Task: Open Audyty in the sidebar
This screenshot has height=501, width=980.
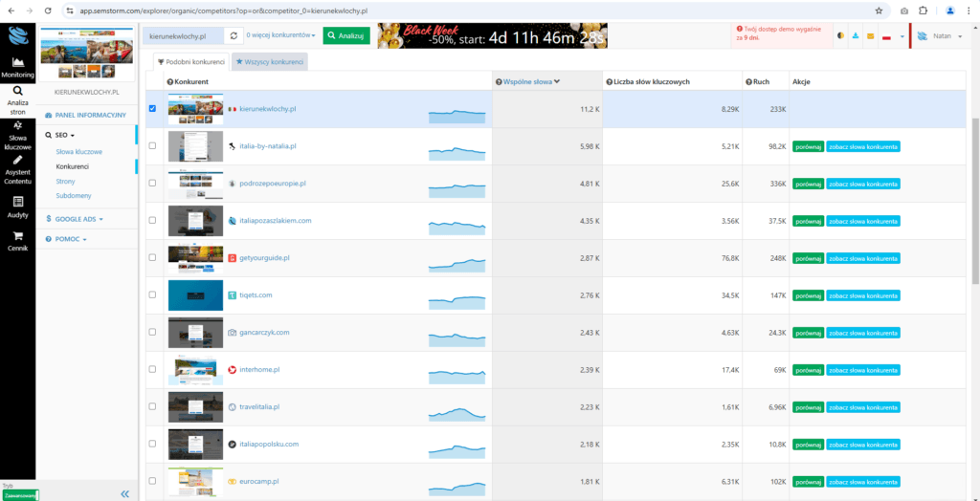Action: (17, 206)
